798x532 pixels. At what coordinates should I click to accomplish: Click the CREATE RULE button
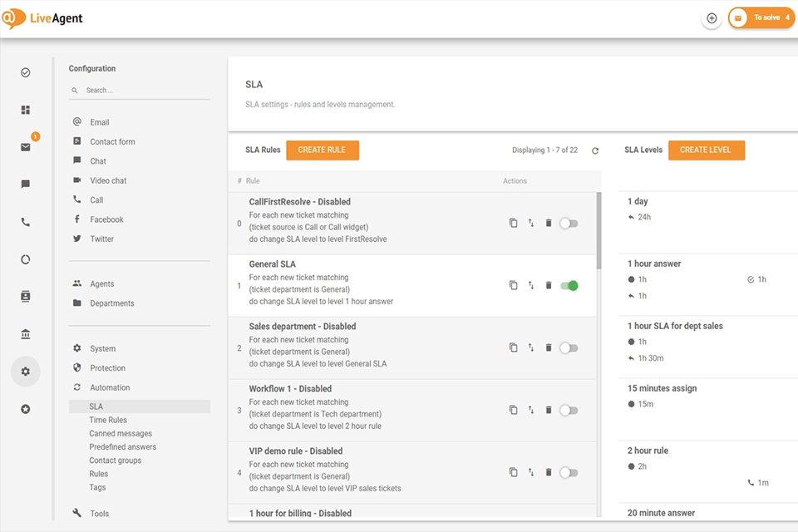click(x=322, y=150)
